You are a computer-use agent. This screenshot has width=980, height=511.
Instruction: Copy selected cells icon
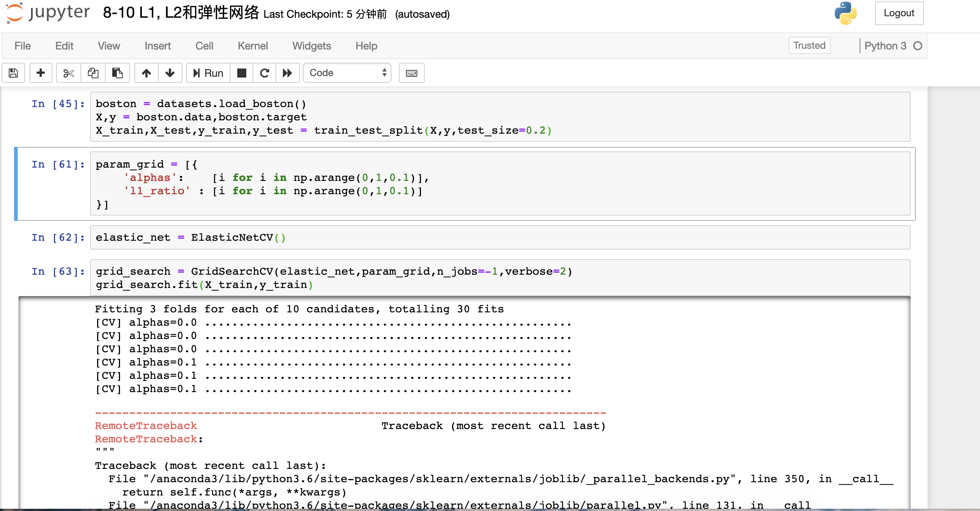click(x=93, y=73)
